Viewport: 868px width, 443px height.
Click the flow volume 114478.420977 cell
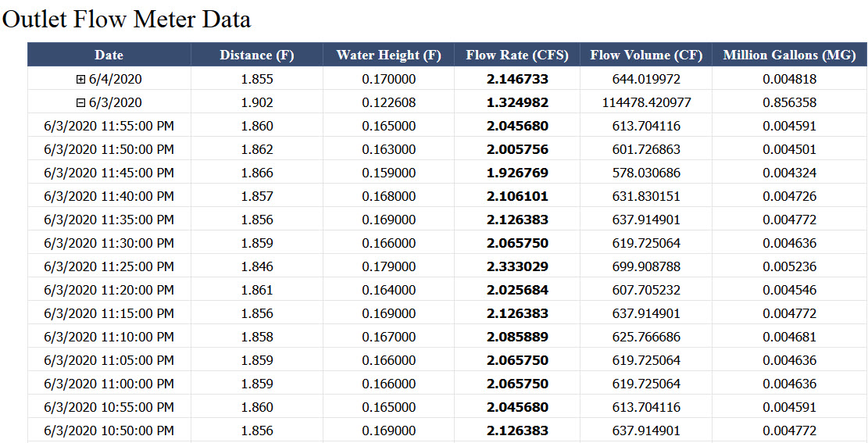[x=645, y=102]
